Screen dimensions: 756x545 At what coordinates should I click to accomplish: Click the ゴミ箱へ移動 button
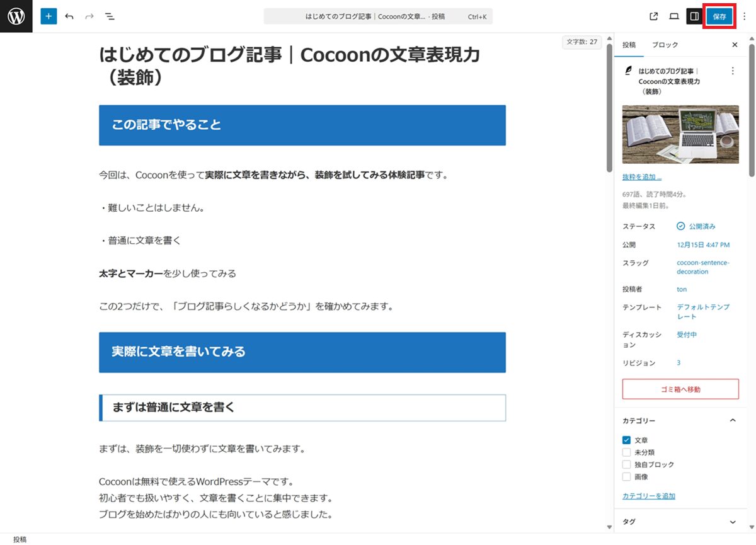click(x=680, y=389)
